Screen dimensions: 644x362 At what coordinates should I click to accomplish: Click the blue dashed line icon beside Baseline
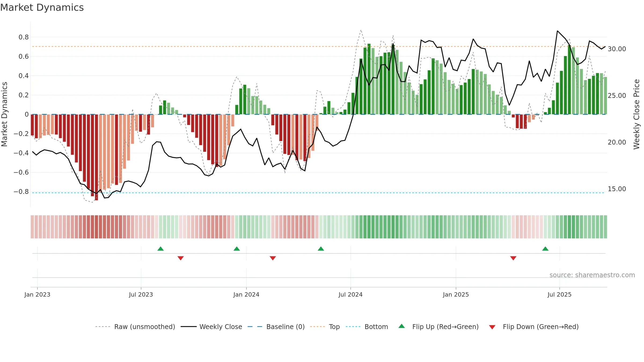(255, 327)
